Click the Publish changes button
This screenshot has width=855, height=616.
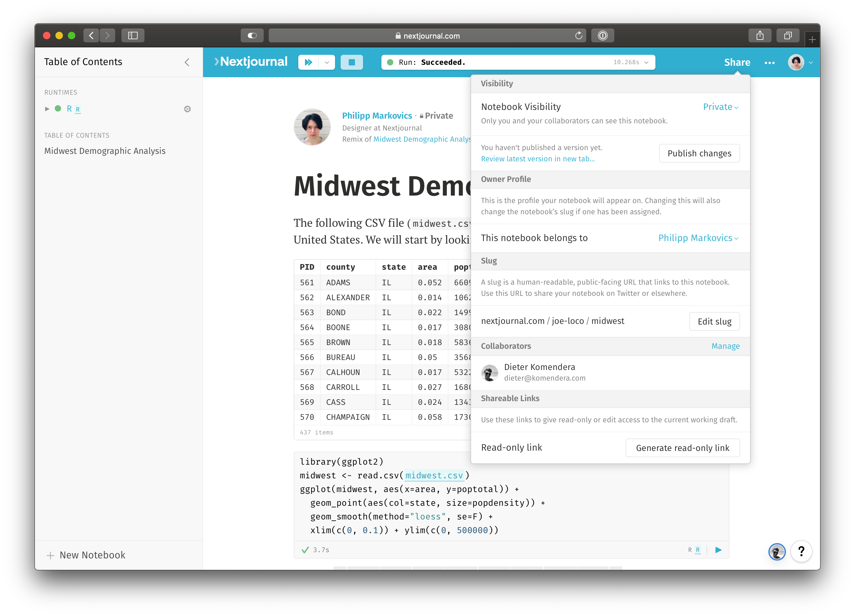pyautogui.click(x=699, y=153)
